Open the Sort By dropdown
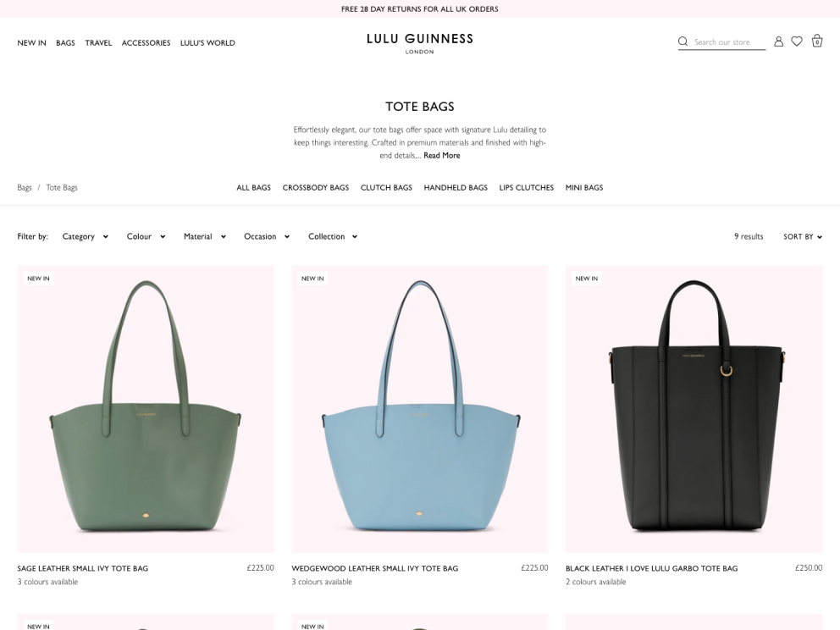840x630 pixels. 803,236
